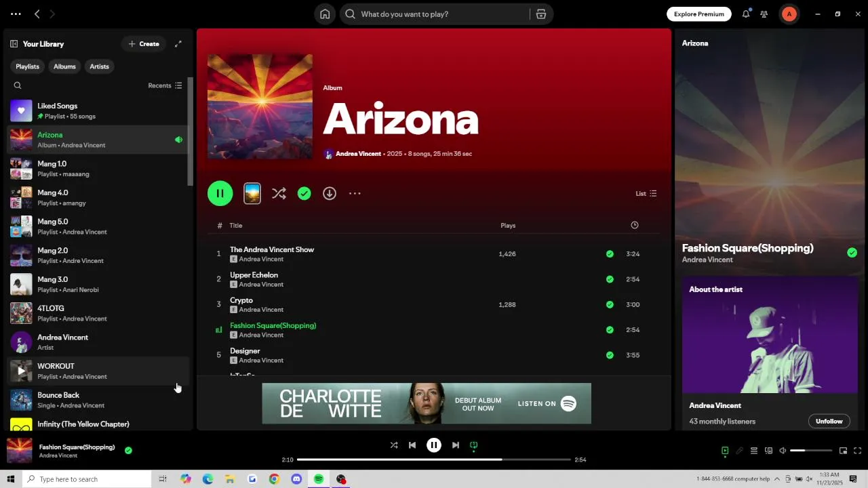Filter the library by Albums
Image resolution: width=868 pixels, height=488 pixels.
click(x=64, y=66)
